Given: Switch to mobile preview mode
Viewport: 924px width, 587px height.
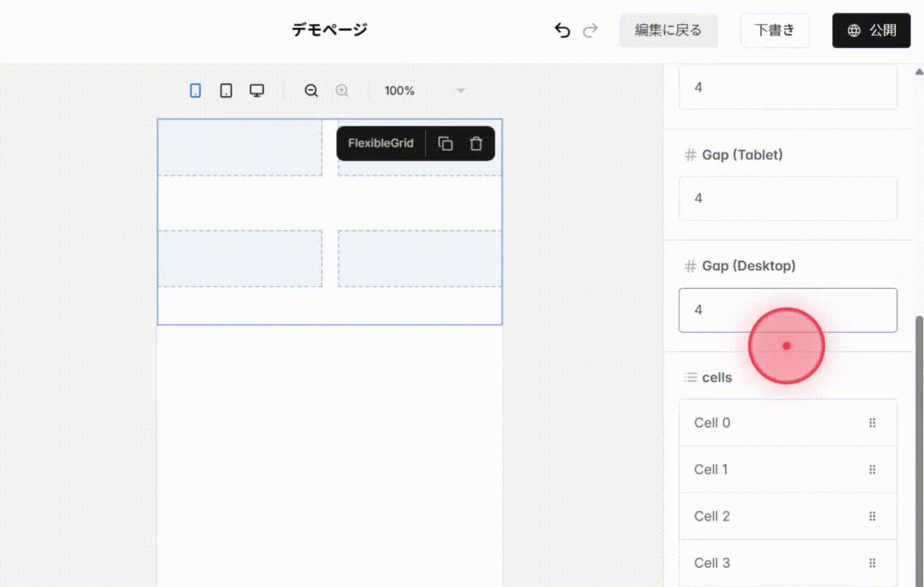Looking at the screenshot, I should coord(196,90).
